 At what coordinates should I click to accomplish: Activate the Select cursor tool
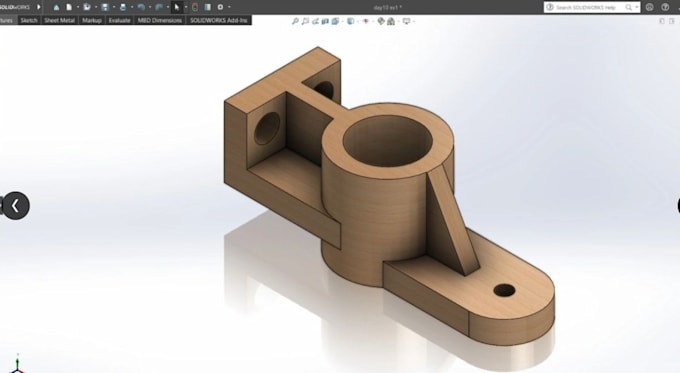[x=177, y=7]
